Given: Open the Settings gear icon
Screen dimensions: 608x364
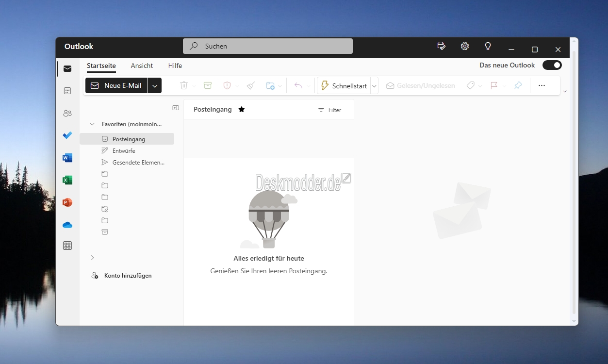Looking at the screenshot, I should 465,46.
